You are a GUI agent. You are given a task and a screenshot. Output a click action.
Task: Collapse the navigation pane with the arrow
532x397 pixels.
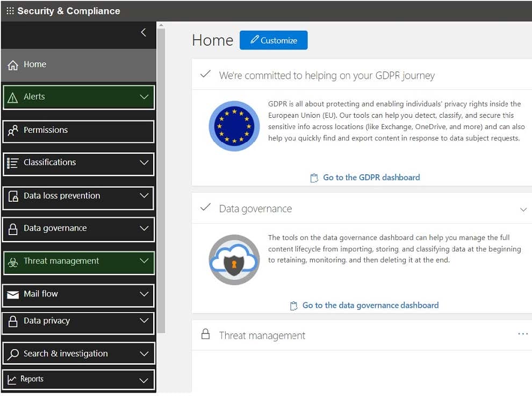[143, 32]
